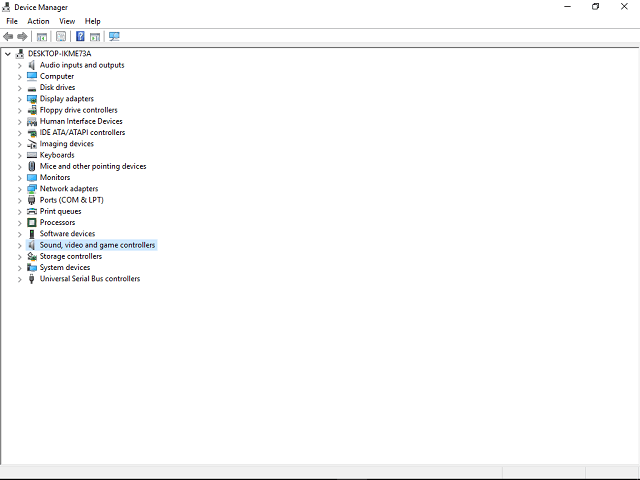Expand the Display adapters chevron

click(19, 99)
